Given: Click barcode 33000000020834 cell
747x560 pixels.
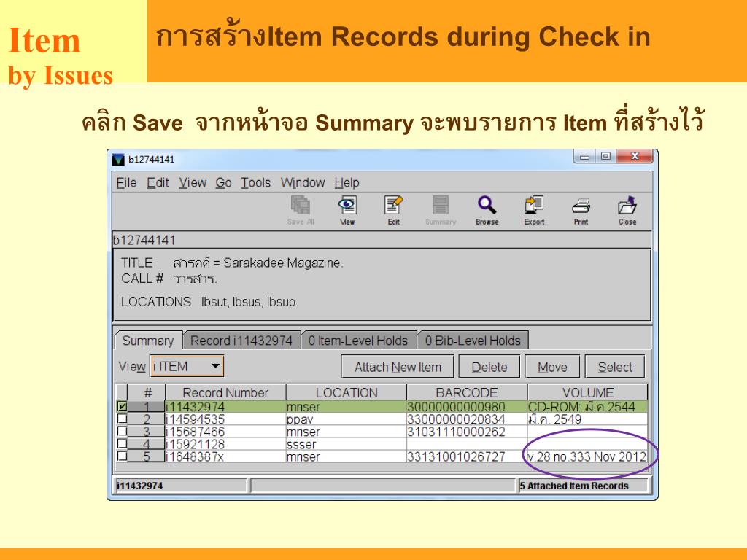Looking at the screenshot, I should (x=467, y=419).
